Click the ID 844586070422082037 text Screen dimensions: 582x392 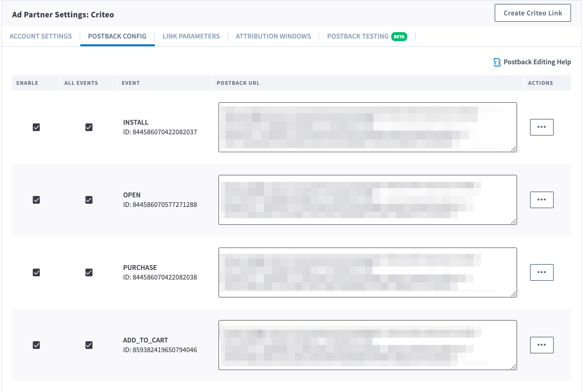(160, 132)
